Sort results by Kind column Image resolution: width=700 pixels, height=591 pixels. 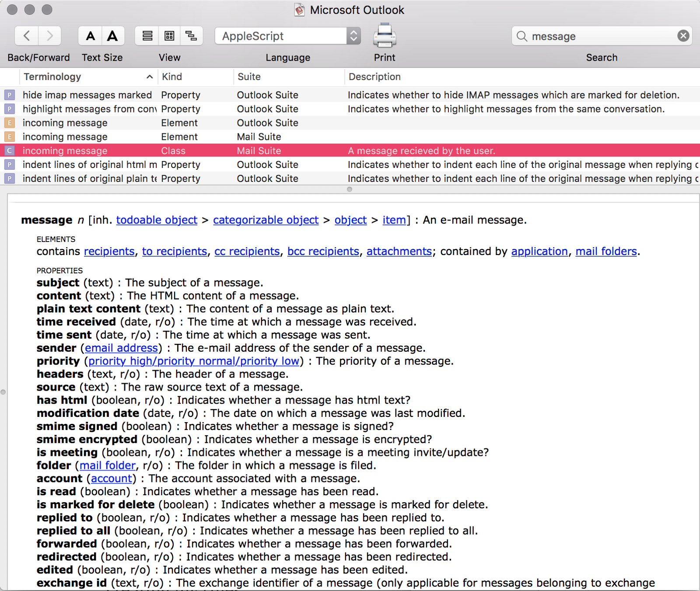[x=195, y=77]
